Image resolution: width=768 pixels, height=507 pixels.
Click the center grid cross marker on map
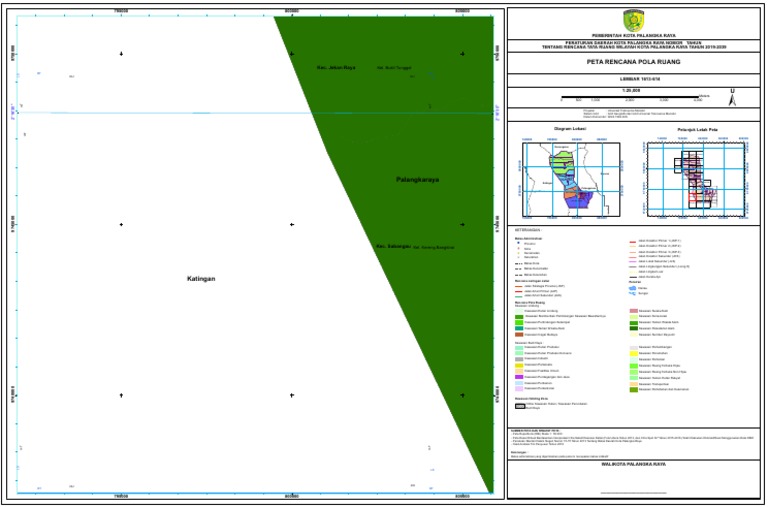pos(292,225)
